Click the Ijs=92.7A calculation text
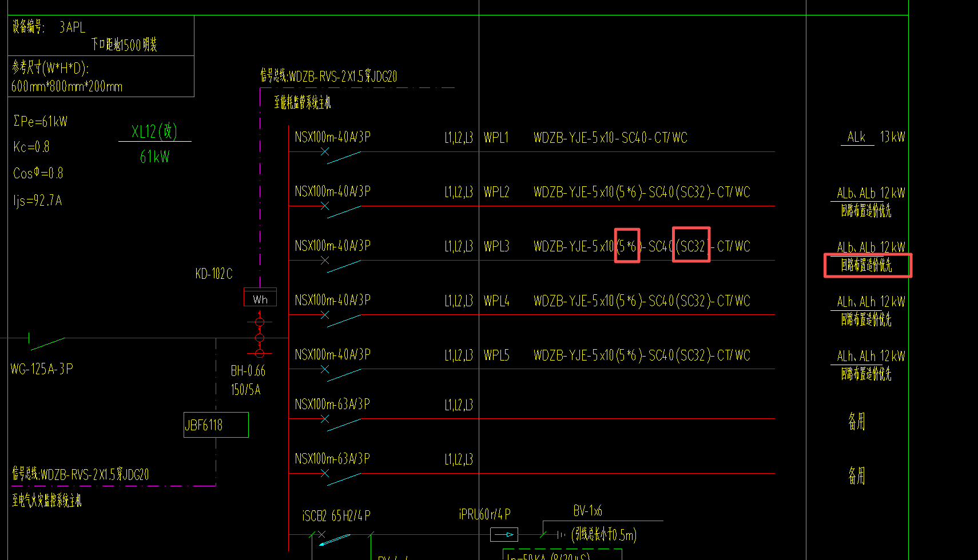The height and width of the screenshot is (560, 978). click(38, 201)
